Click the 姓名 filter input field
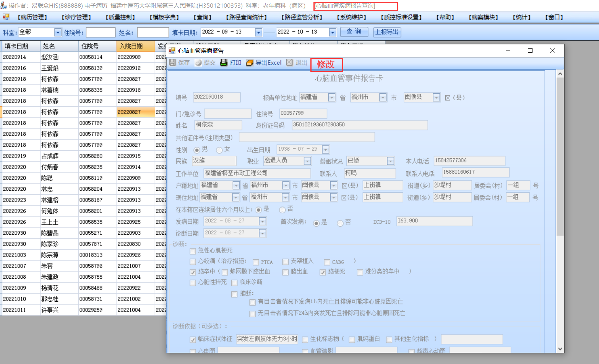 153,32
